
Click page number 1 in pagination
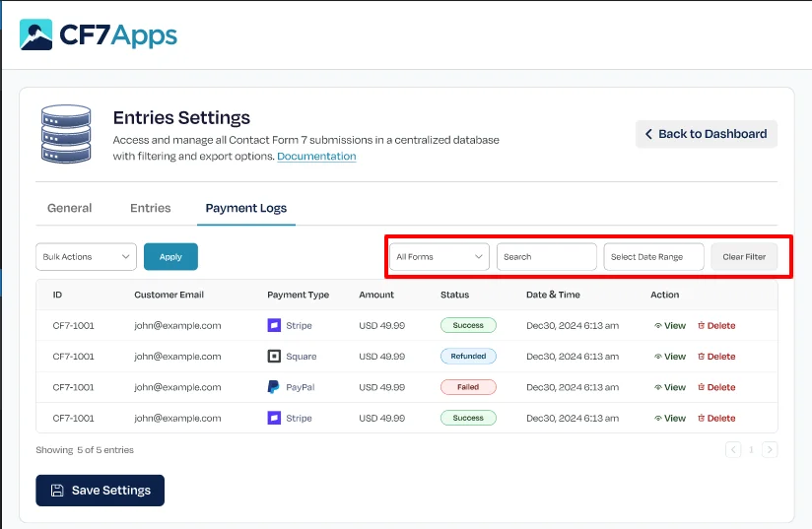pos(751,450)
